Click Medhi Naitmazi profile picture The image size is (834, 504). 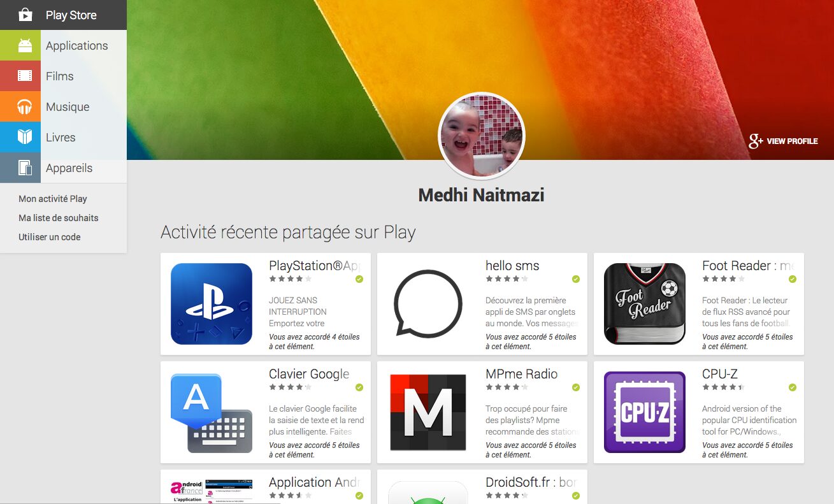coord(482,136)
